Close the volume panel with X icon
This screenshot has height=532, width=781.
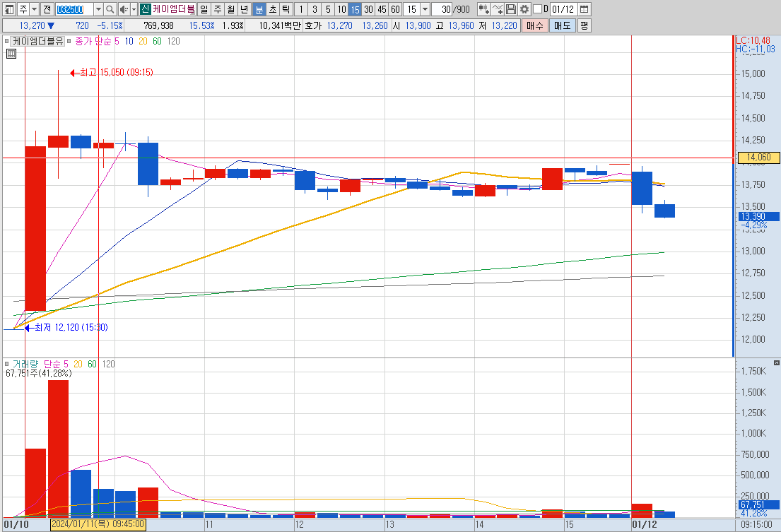pyautogui.click(x=777, y=363)
